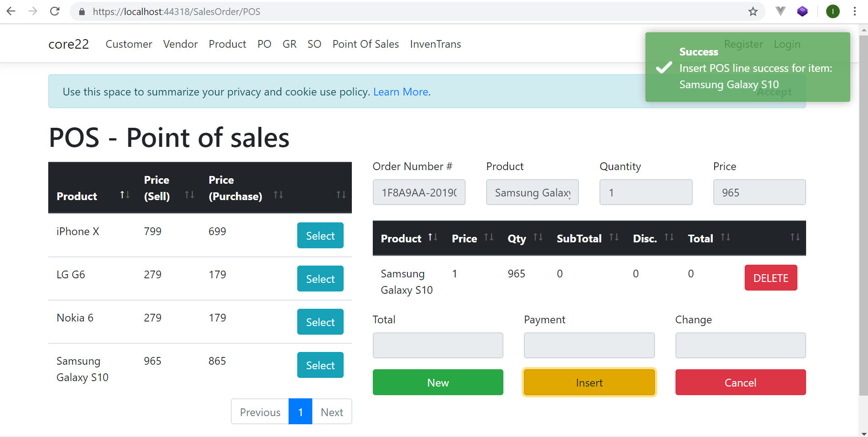Viewport: 868px width, 437px height.
Task: Go to the SO page
Action: tap(315, 44)
